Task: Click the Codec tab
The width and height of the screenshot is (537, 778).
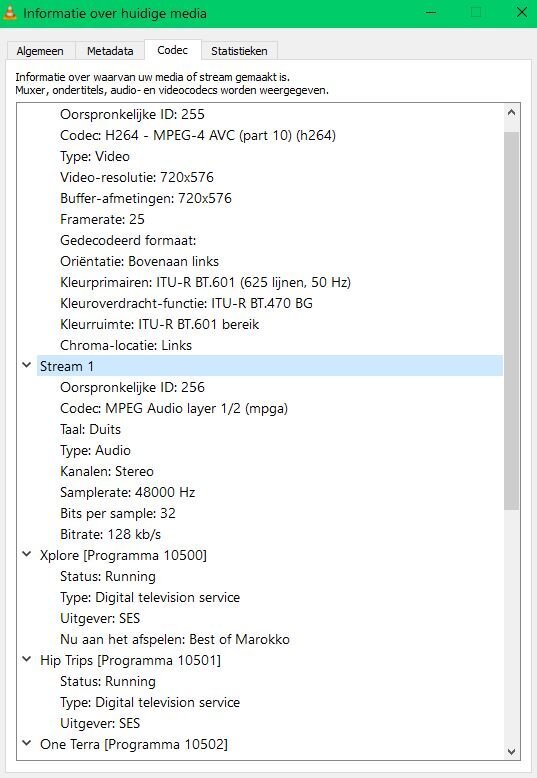Action: 172,50
